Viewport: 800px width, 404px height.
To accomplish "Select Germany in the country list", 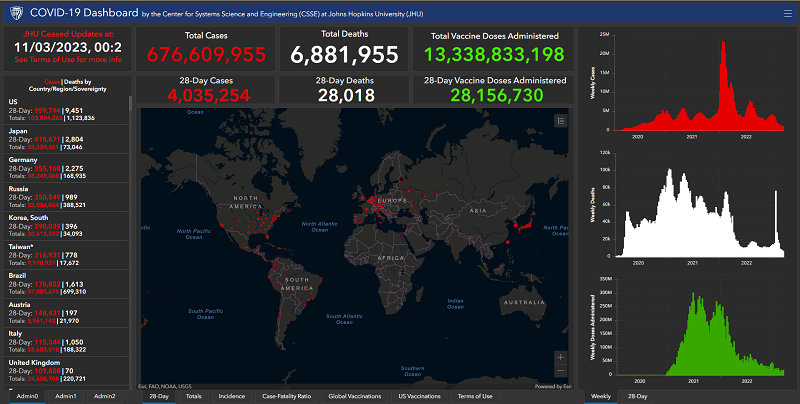I will click(66, 168).
